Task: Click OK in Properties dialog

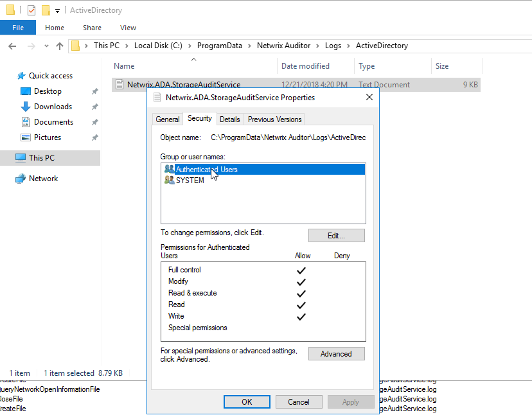Action: tap(247, 402)
